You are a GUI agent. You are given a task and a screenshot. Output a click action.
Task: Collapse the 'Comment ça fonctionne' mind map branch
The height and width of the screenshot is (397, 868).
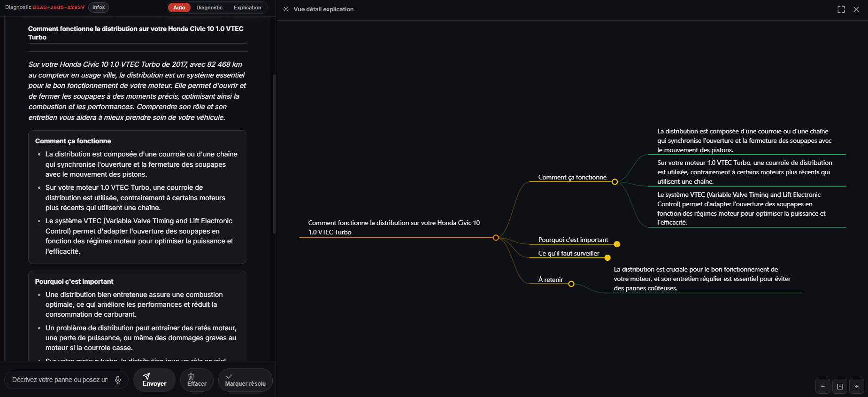(x=615, y=182)
